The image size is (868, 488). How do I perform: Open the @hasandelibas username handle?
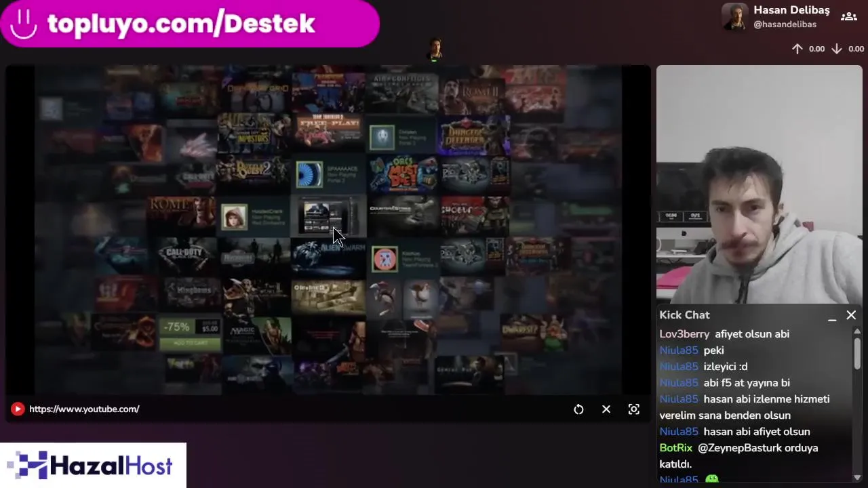tap(785, 24)
